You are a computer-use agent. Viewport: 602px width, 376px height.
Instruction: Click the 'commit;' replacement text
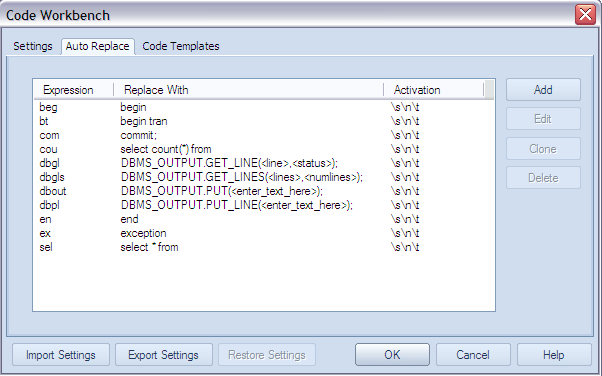pyautogui.click(x=139, y=135)
